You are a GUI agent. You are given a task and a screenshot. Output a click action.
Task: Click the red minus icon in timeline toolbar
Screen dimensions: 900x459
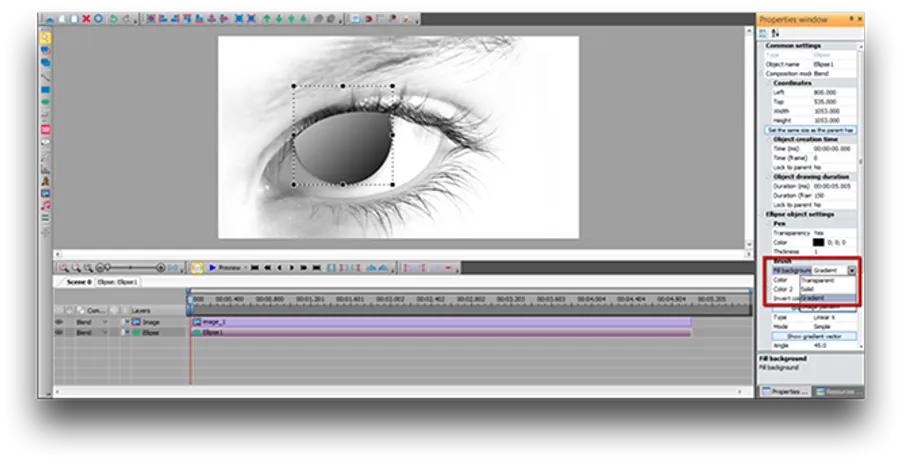coord(448,268)
